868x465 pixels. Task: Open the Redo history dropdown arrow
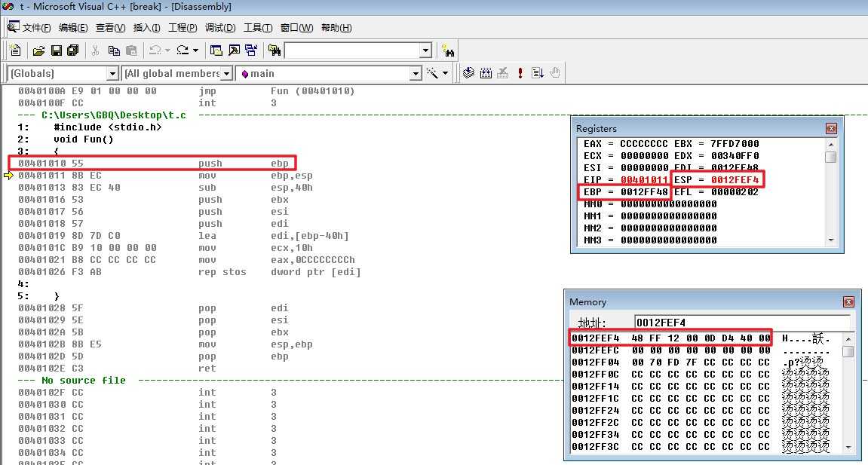(x=195, y=50)
